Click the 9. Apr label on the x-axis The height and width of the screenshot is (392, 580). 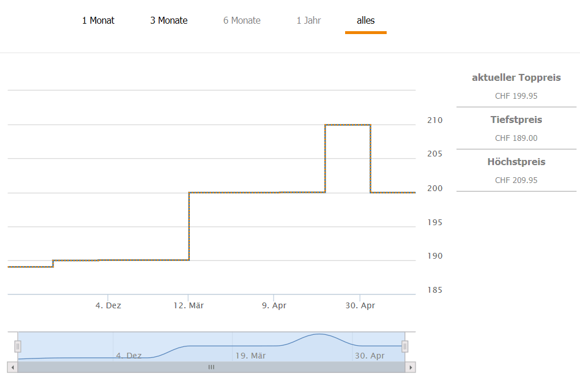tap(274, 305)
